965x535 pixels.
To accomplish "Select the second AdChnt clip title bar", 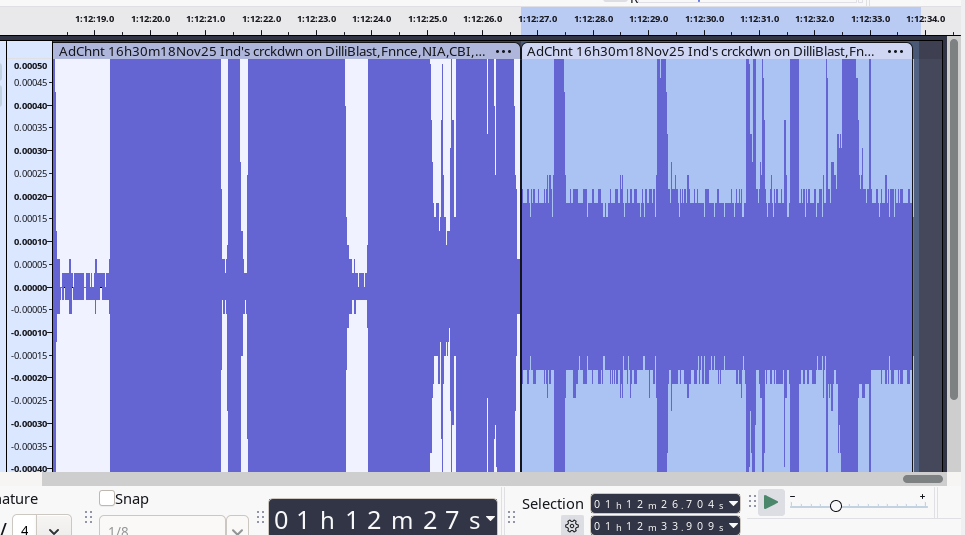I will click(700, 51).
